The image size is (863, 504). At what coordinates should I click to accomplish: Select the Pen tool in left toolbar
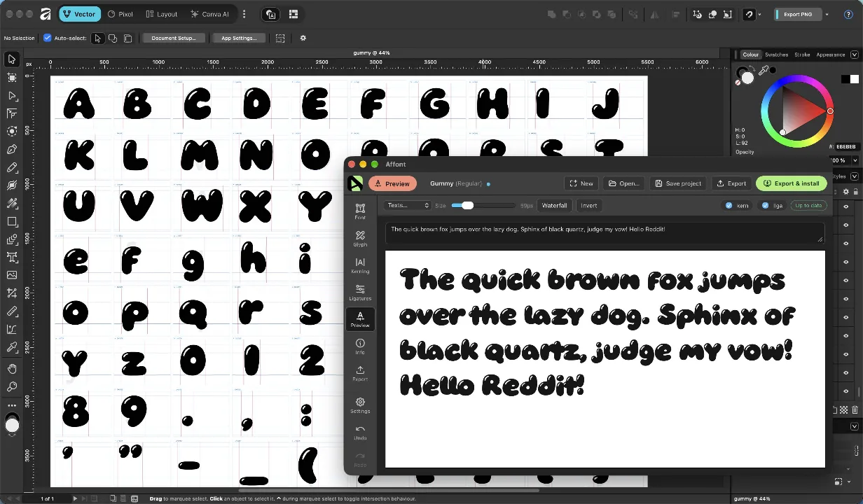[x=12, y=149]
